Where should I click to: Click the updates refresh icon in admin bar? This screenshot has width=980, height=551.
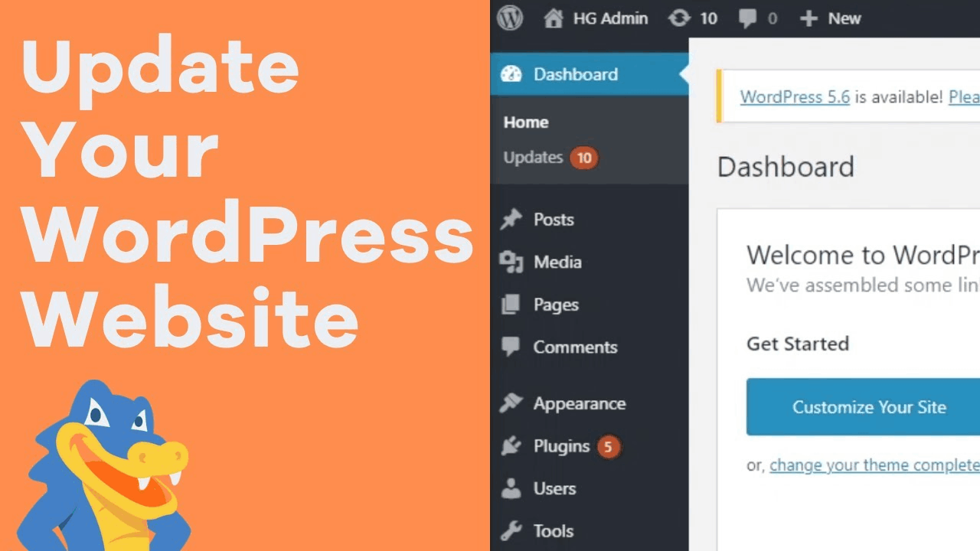click(x=679, y=18)
